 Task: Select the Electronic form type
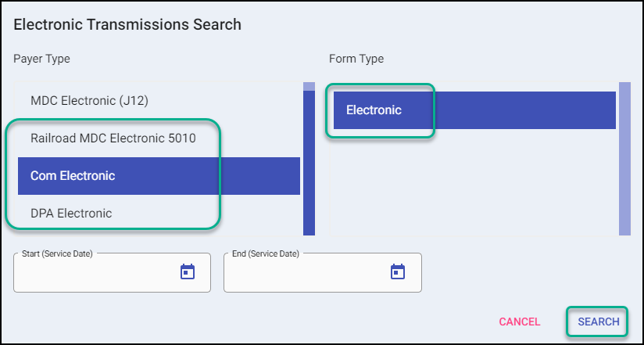click(374, 110)
